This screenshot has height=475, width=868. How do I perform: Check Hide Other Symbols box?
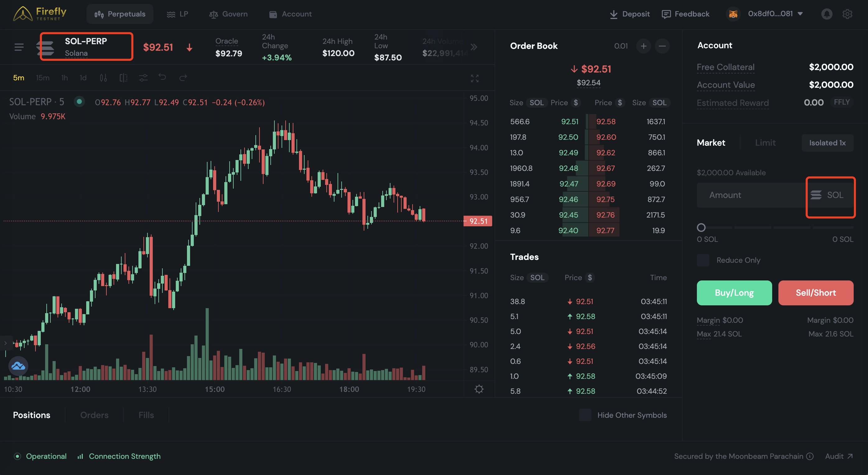pyautogui.click(x=585, y=415)
